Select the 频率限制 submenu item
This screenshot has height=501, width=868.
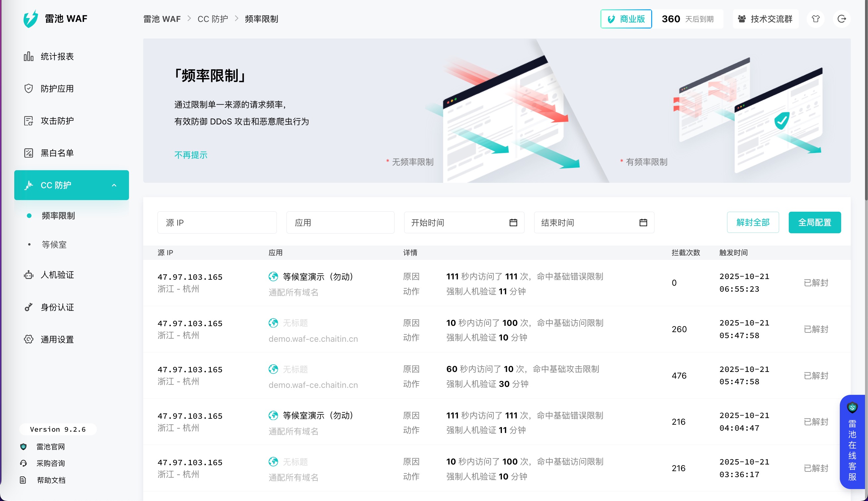point(58,216)
